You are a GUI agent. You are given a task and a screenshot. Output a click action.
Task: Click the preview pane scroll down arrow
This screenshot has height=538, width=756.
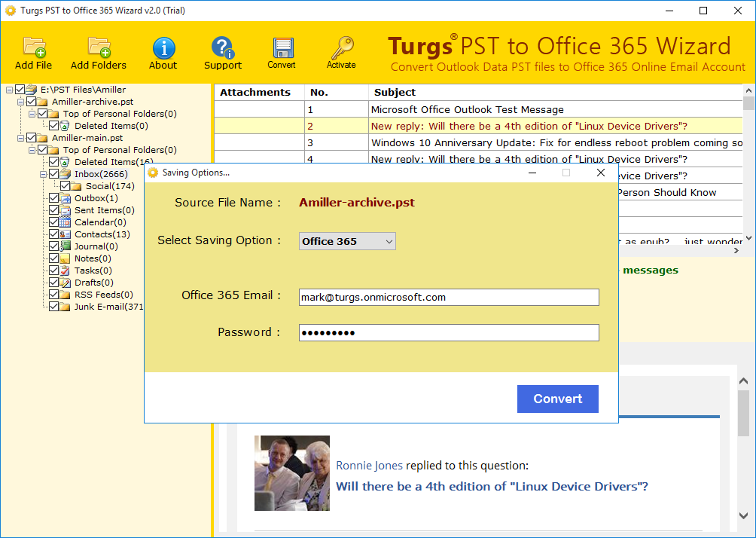click(743, 515)
